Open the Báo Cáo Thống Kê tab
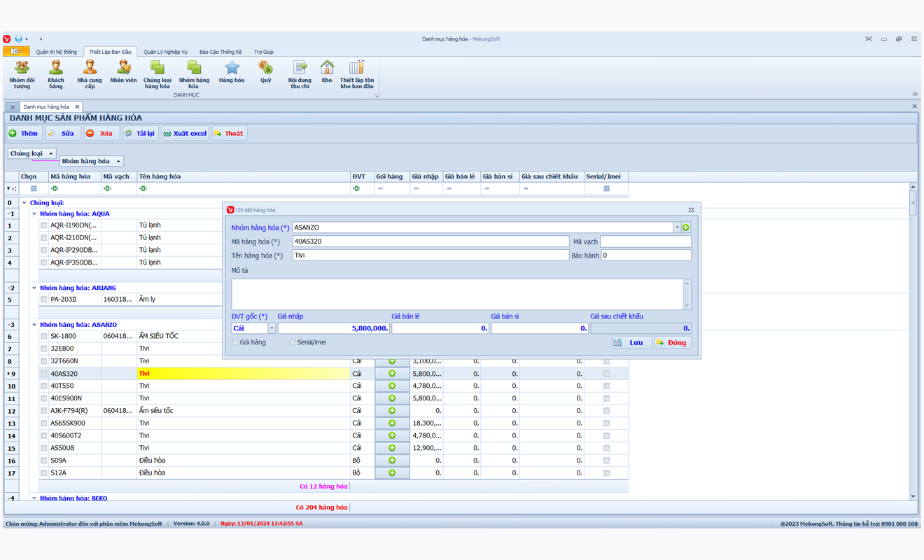The width and height of the screenshot is (924, 560). 220,52
